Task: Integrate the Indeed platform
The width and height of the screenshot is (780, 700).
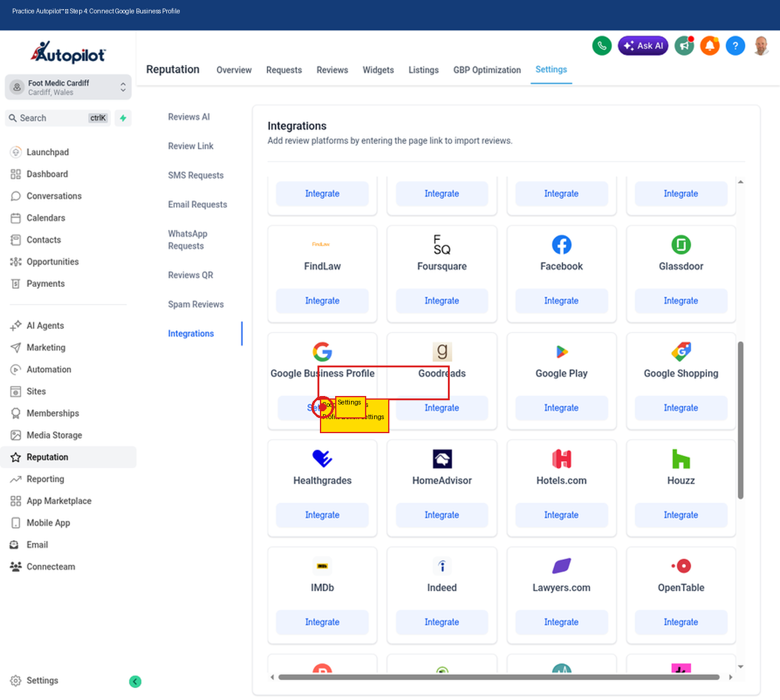Action: coord(442,623)
